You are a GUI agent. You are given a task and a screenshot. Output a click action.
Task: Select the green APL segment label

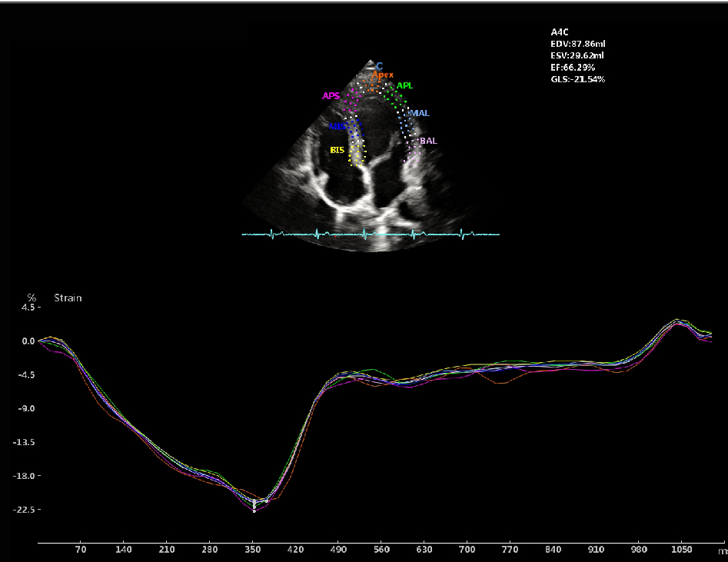pos(404,86)
